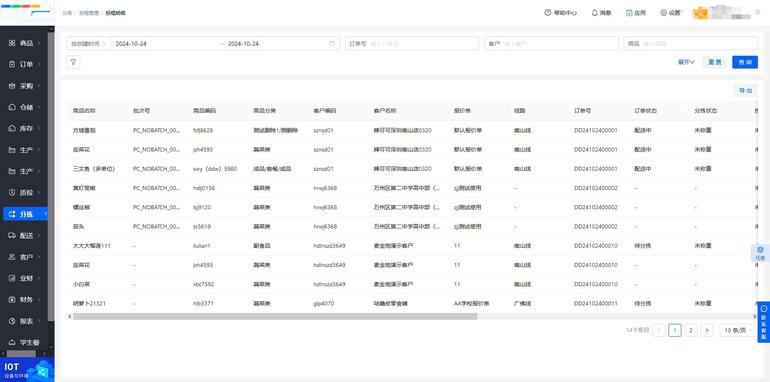Expand more filters with 展开
The height and width of the screenshot is (382, 770).
[687, 62]
